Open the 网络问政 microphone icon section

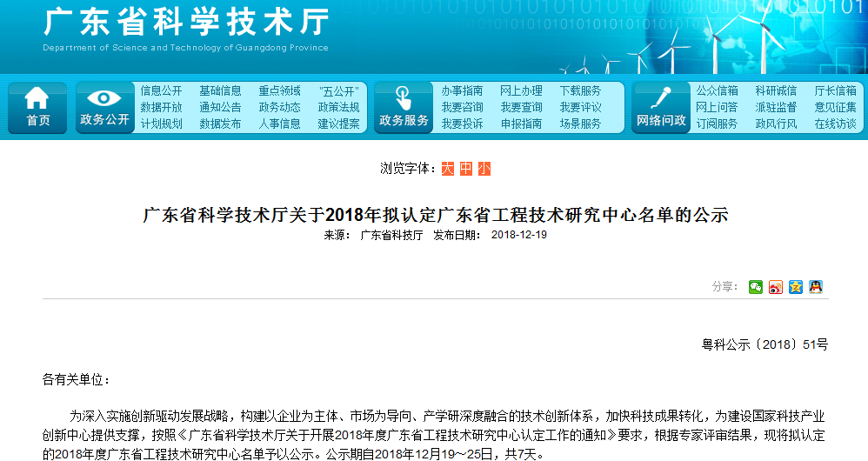[x=661, y=107]
